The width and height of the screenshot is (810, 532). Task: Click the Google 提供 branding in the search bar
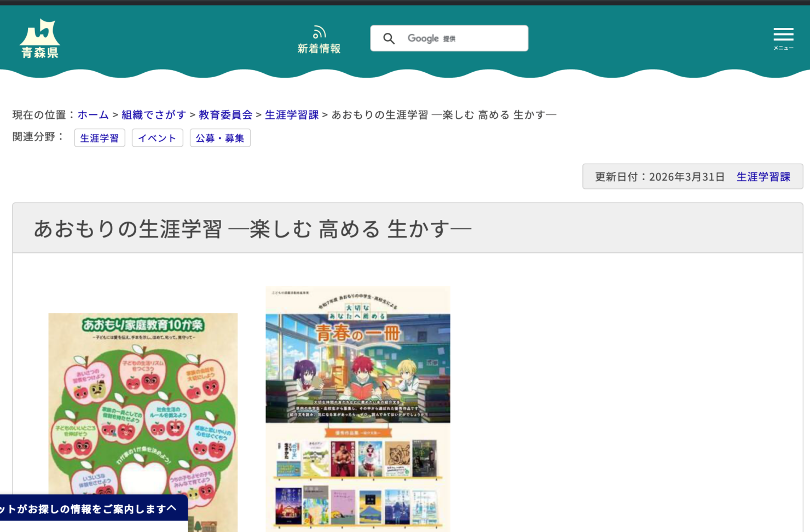tap(433, 38)
